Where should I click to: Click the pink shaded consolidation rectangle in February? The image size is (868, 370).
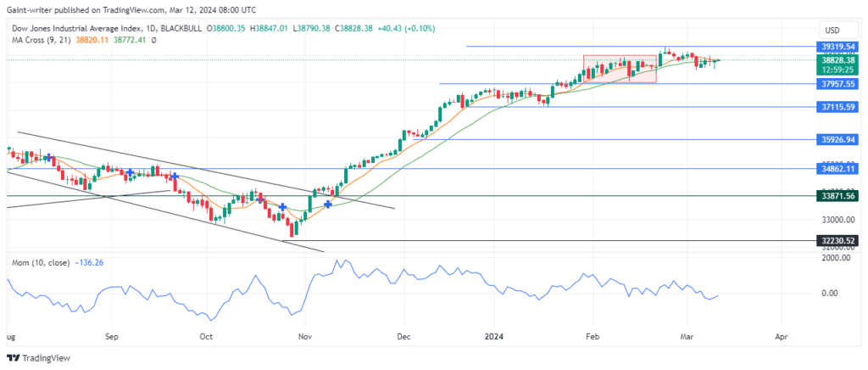(620, 70)
